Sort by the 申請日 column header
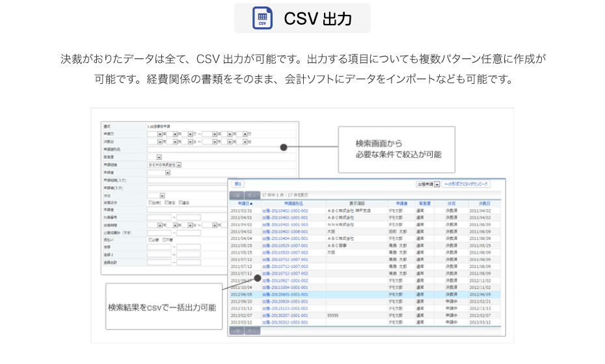 [242, 203]
